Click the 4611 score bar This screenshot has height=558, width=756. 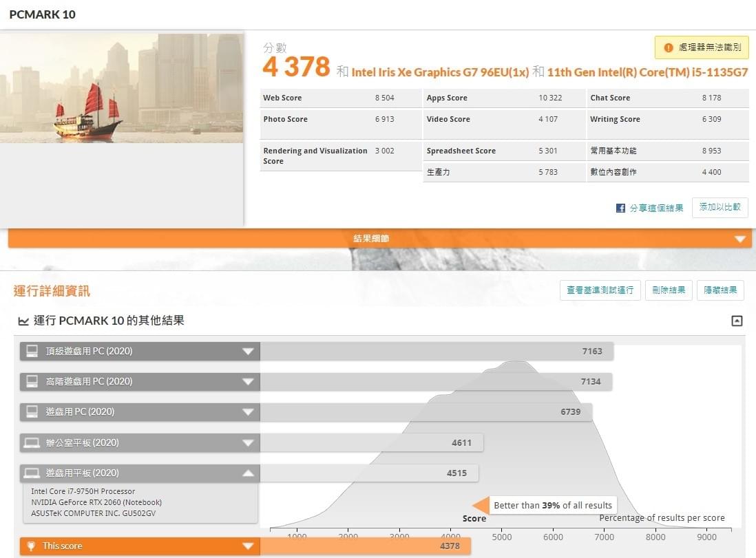point(372,443)
